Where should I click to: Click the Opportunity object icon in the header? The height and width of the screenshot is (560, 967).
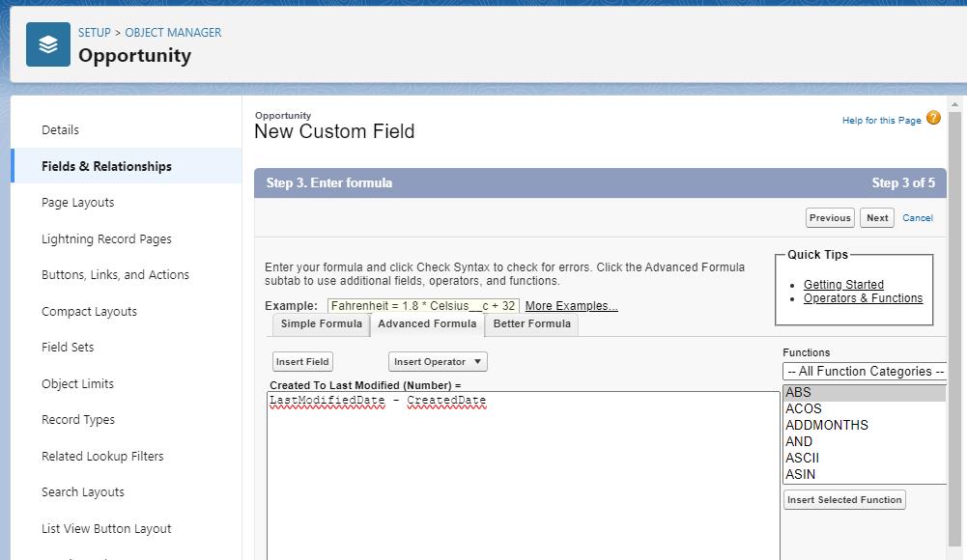pos(47,43)
